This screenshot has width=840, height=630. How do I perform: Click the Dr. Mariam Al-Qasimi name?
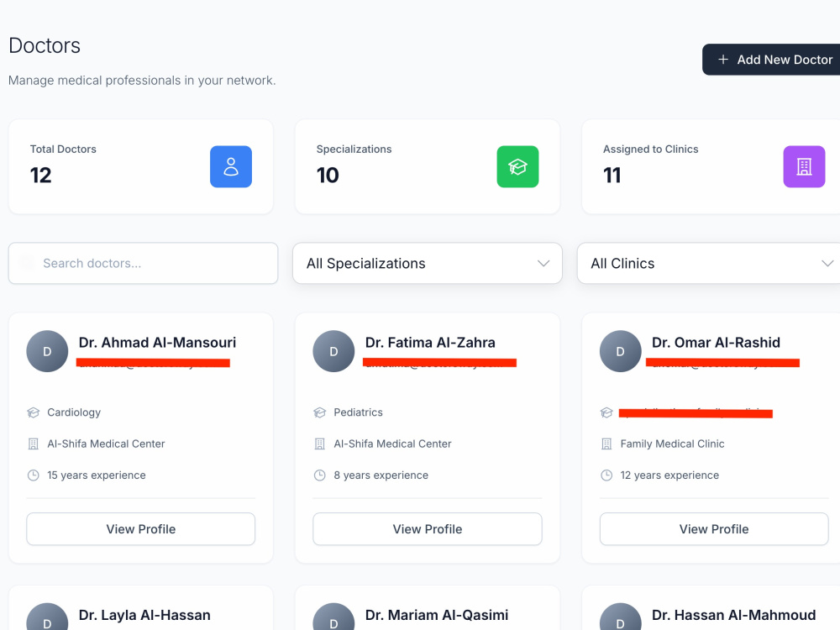tap(437, 615)
